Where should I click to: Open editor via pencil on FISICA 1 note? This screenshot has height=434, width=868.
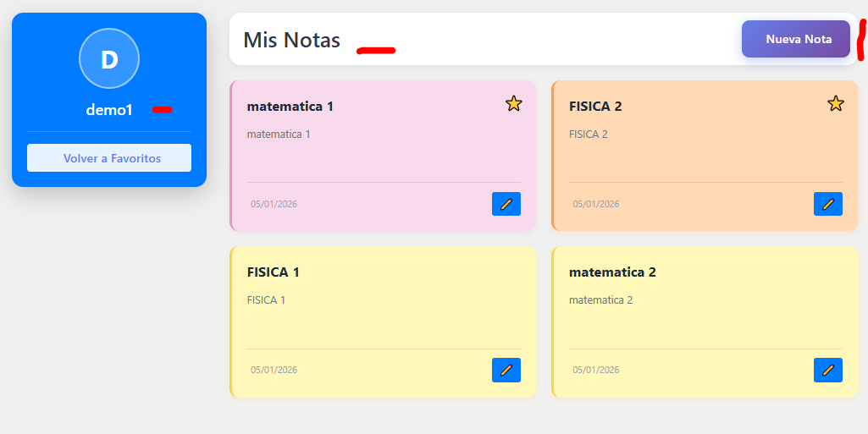(506, 370)
